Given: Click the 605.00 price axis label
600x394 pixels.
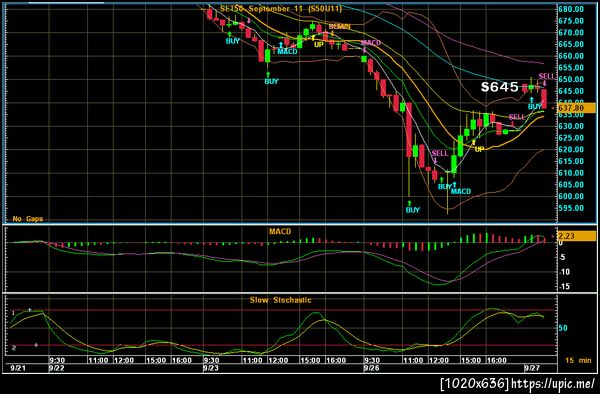Looking at the screenshot, I should click(571, 184).
